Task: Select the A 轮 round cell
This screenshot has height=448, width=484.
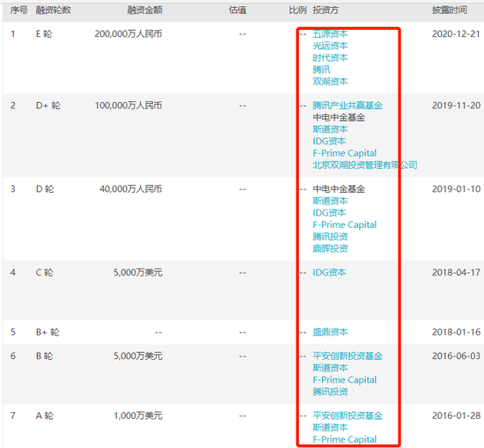Action: 45,415
